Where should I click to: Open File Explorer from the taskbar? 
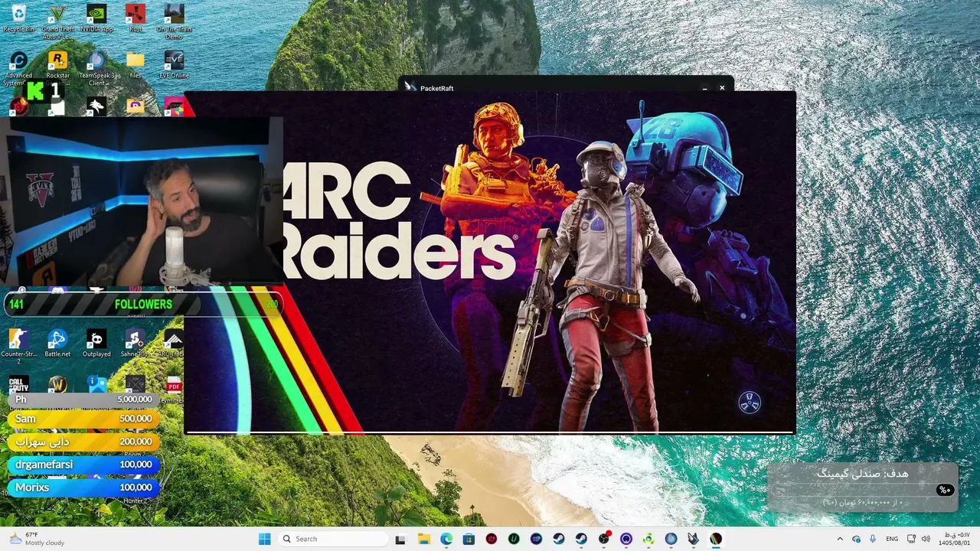click(x=423, y=539)
